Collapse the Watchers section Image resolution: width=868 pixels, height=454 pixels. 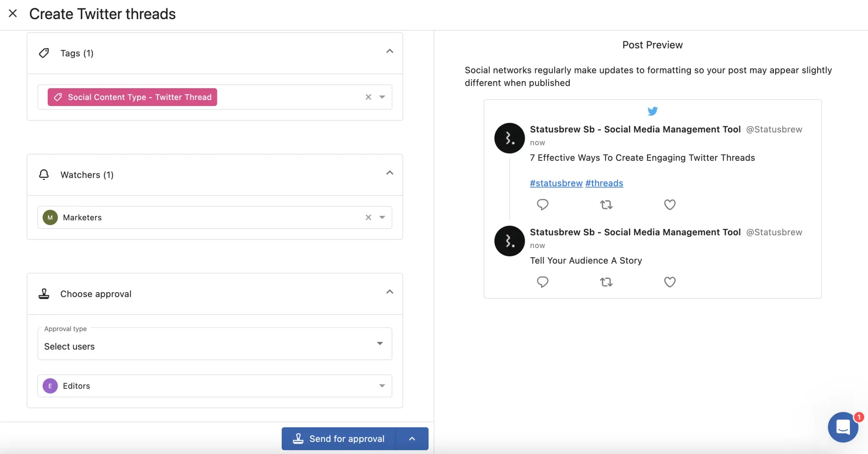pyautogui.click(x=389, y=173)
